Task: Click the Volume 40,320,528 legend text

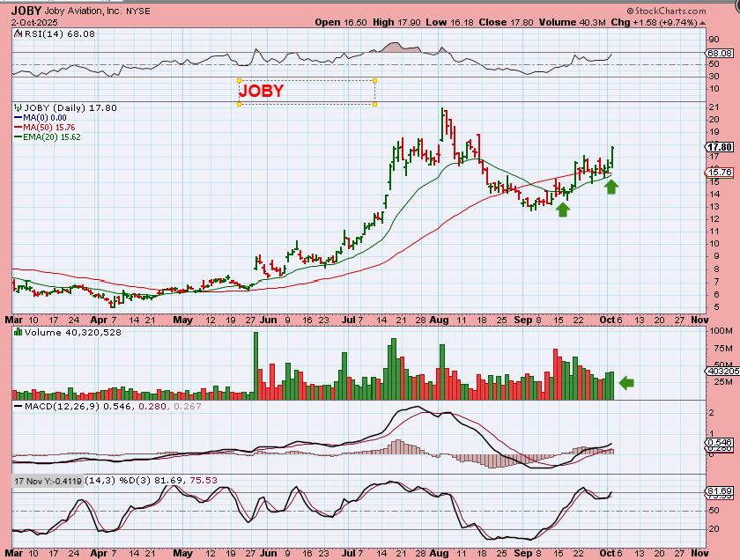Action: (72, 332)
